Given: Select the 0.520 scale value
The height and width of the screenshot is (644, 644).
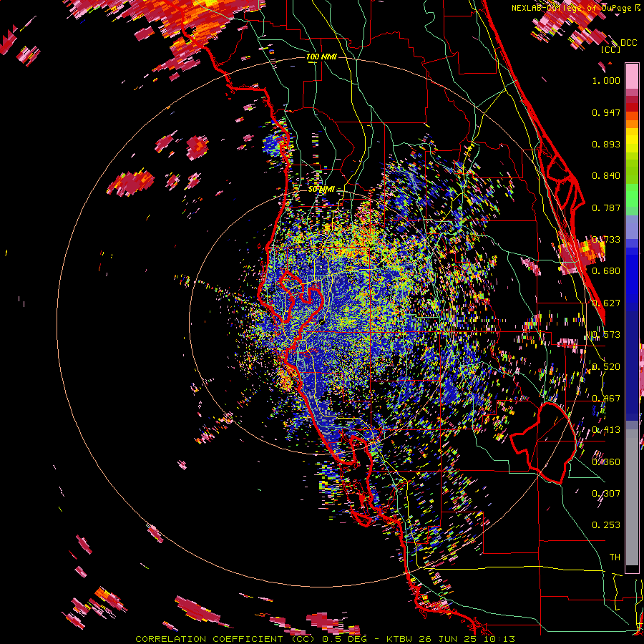Looking at the screenshot, I should (x=606, y=367).
